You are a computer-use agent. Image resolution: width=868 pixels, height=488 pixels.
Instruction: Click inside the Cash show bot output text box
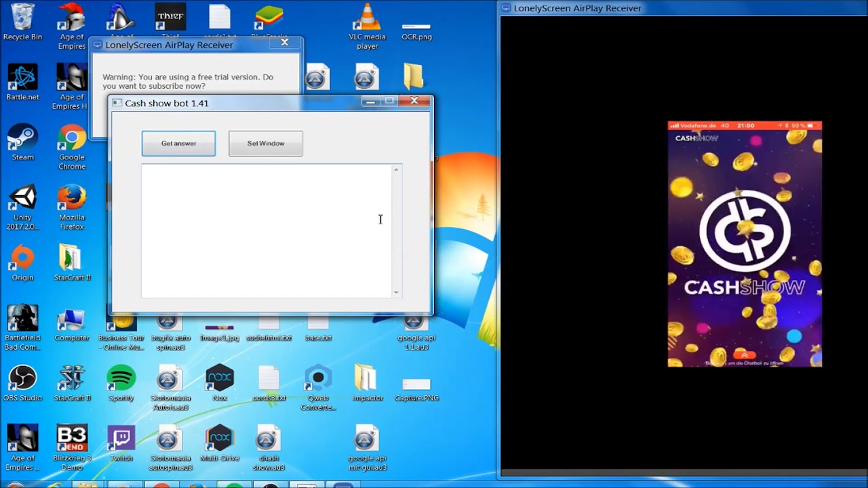[266, 230]
